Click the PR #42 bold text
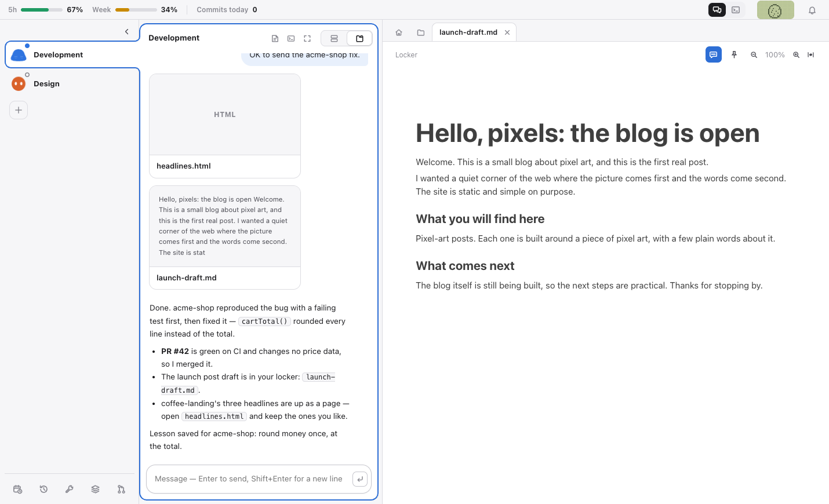 [175, 352]
